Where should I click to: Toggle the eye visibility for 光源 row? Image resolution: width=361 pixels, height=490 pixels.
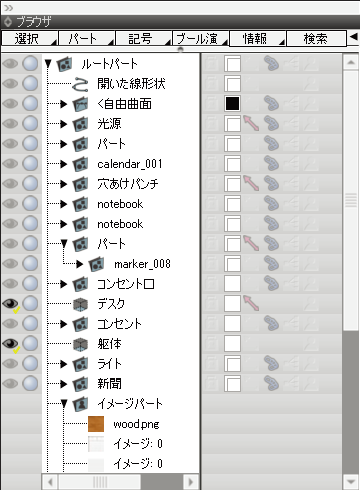click(x=11, y=124)
